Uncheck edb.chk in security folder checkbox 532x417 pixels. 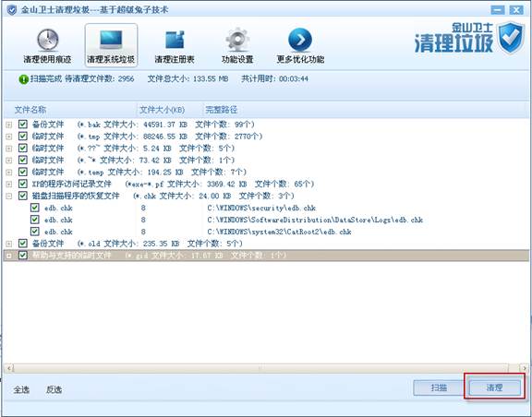[34, 208]
